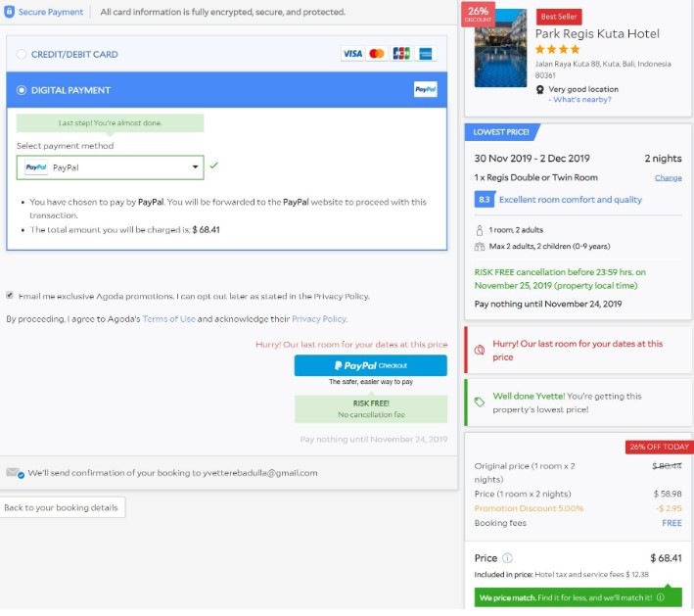This screenshot has height=616, width=694.
Task: Click the American Express card logo
Action: pyautogui.click(x=426, y=54)
